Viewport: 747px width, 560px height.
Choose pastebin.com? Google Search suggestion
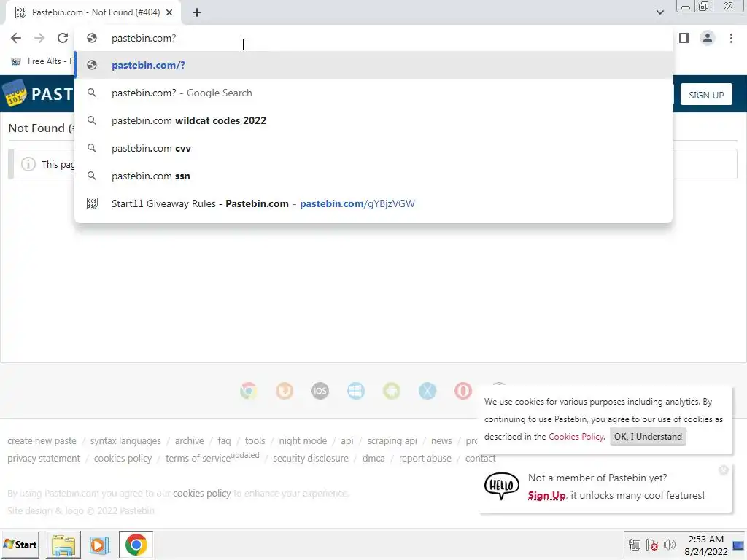coord(373,93)
